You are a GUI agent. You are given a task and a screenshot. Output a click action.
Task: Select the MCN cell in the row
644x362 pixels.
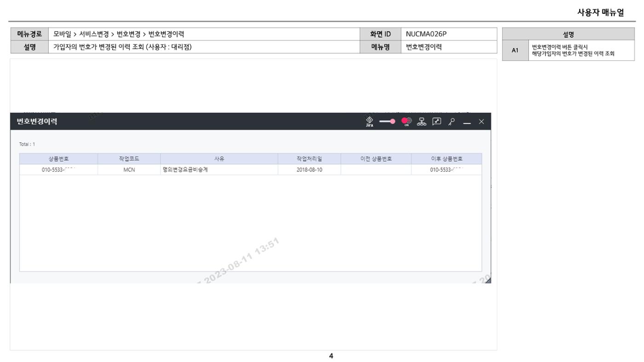pyautogui.click(x=129, y=170)
